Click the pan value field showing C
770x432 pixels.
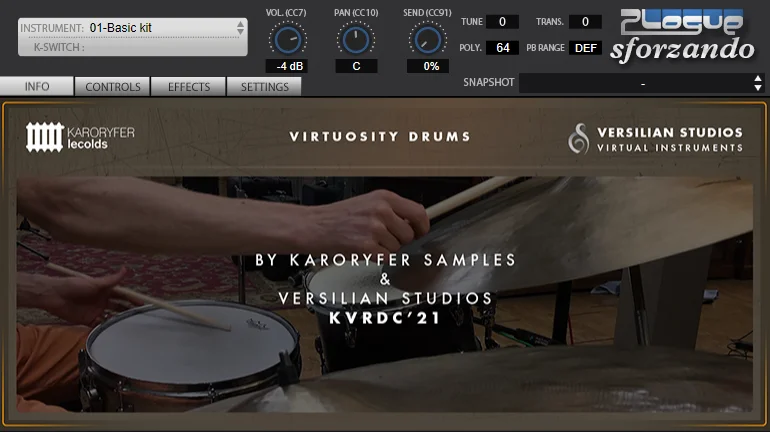point(357,66)
